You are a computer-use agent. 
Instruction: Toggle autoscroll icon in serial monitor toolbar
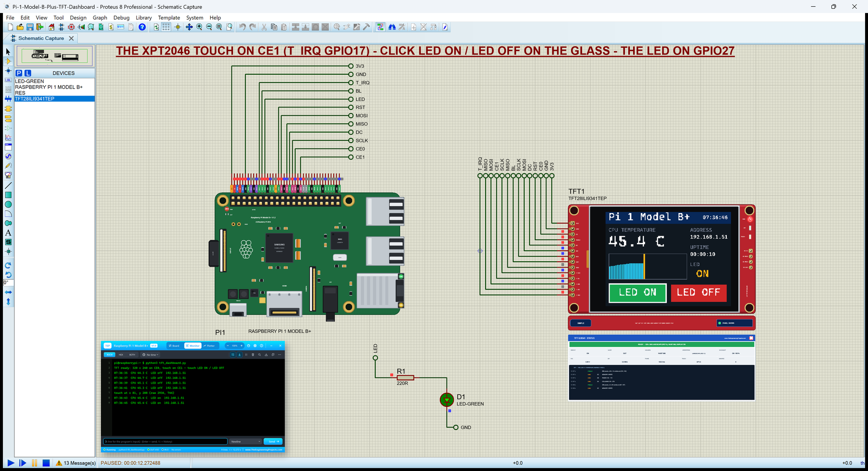click(239, 354)
